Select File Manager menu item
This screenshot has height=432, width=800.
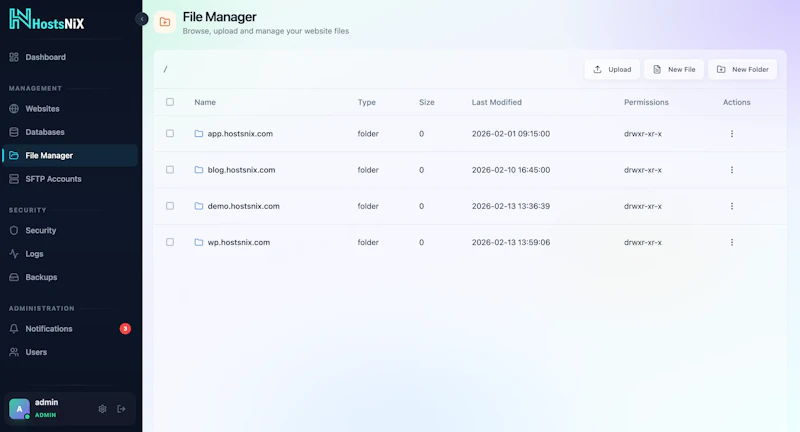pos(70,156)
